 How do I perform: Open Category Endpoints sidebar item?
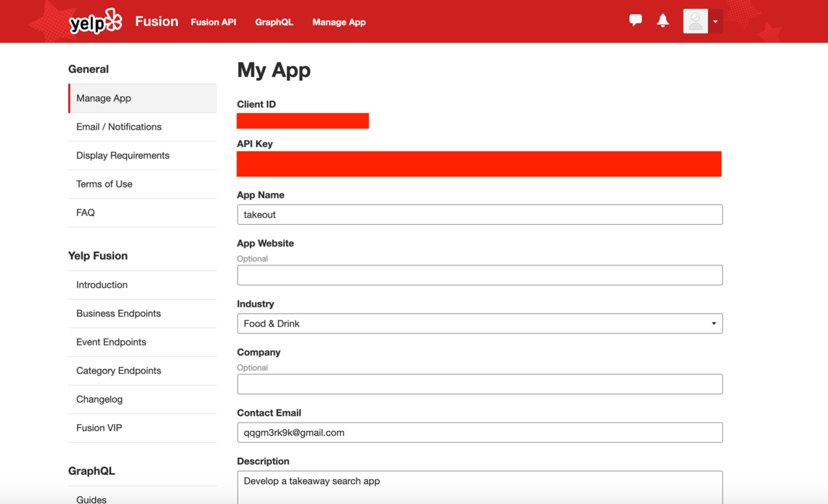click(x=142, y=370)
